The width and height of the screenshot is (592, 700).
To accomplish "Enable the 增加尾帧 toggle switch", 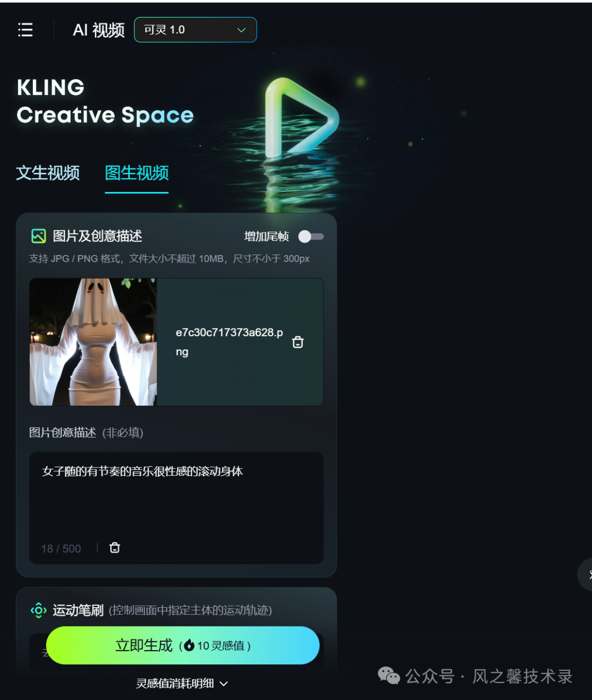I will [x=311, y=236].
